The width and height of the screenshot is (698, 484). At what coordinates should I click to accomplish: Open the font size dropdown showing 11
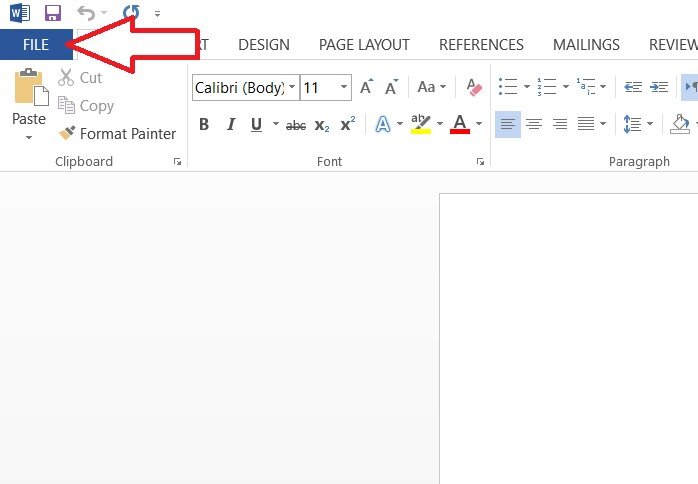click(x=344, y=88)
